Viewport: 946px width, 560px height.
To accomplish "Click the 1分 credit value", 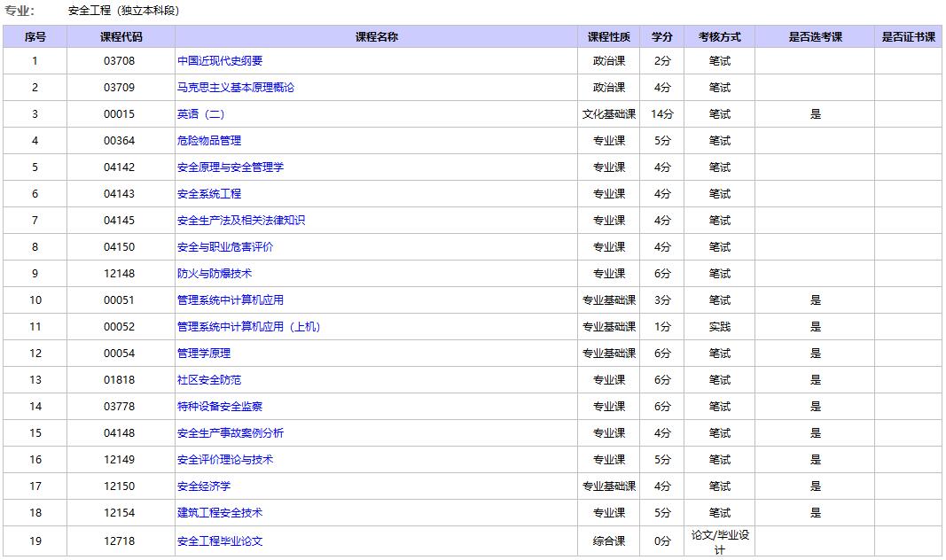I will click(x=661, y=326).
